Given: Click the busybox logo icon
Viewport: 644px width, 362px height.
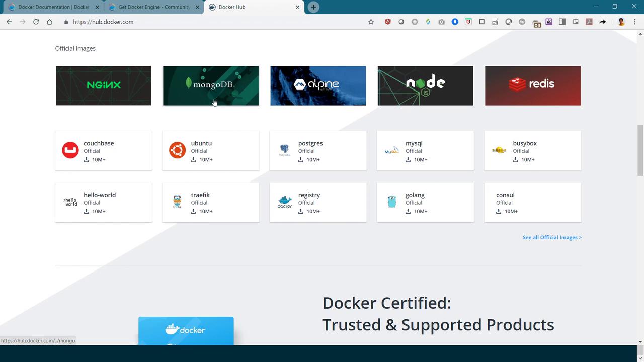Looking at the screenshot, I should coord(499,150).
